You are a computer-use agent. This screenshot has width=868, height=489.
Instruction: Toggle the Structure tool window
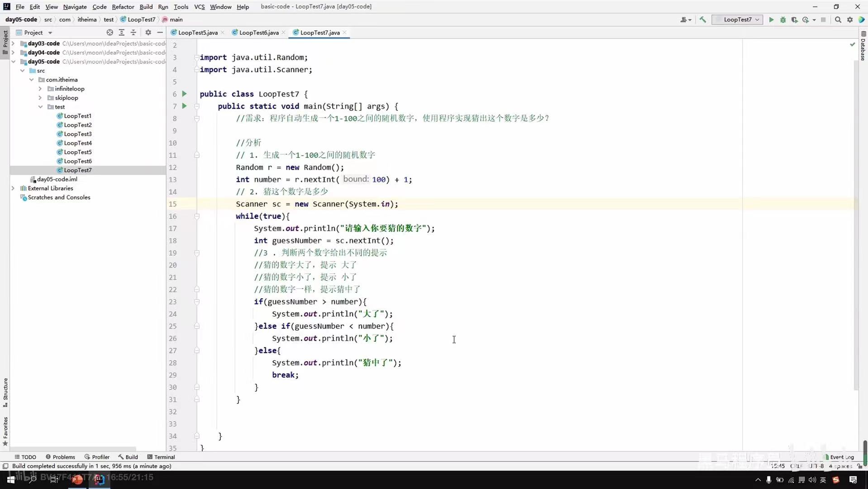coord(6,393)
